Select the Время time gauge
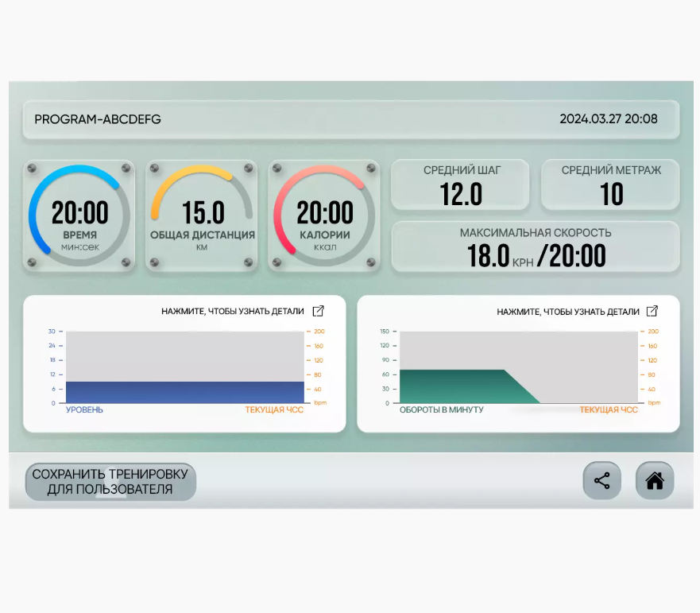This screenshot has height=613, width=700. 79,216
